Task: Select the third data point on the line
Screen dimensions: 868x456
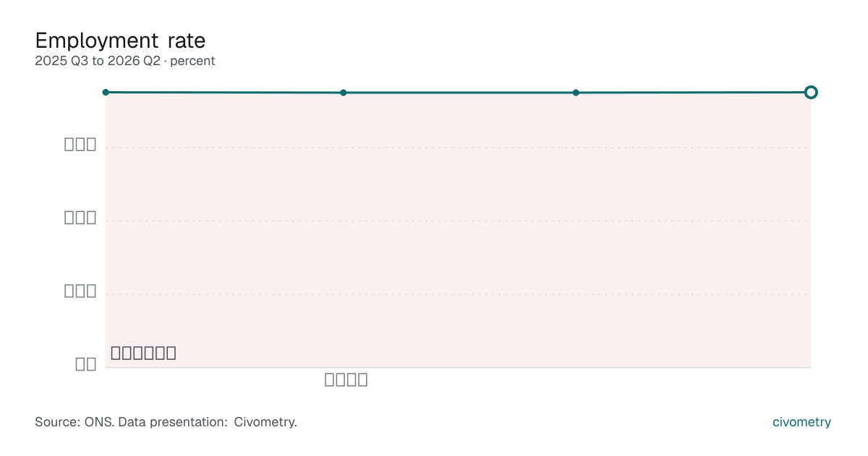Action: [576, 93]
